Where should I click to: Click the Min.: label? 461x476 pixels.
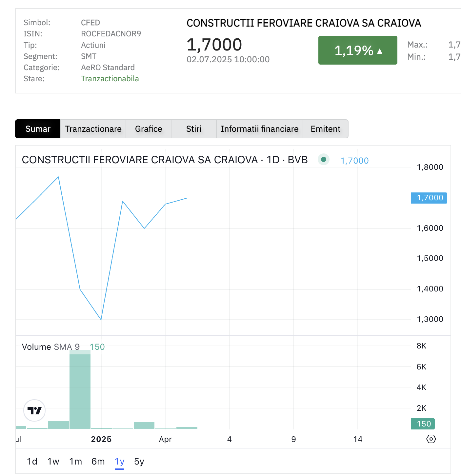pyautogui.click(x=416, y=57)
